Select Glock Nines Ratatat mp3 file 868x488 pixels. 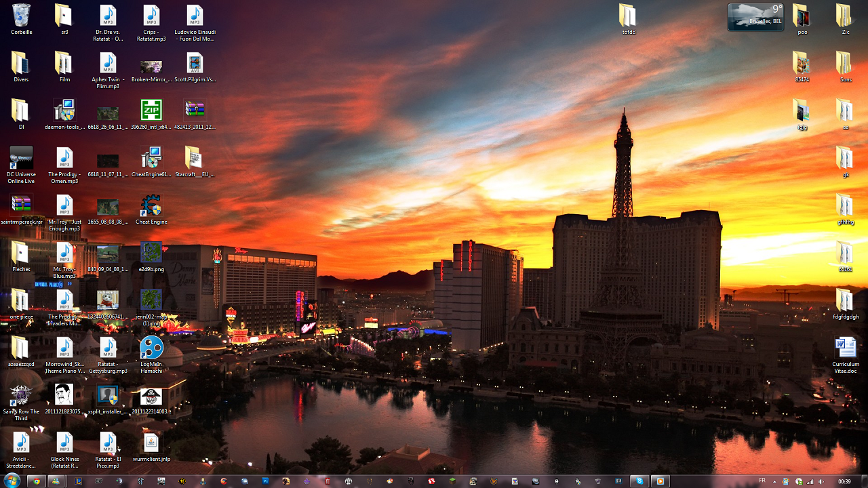coord(64,449)
